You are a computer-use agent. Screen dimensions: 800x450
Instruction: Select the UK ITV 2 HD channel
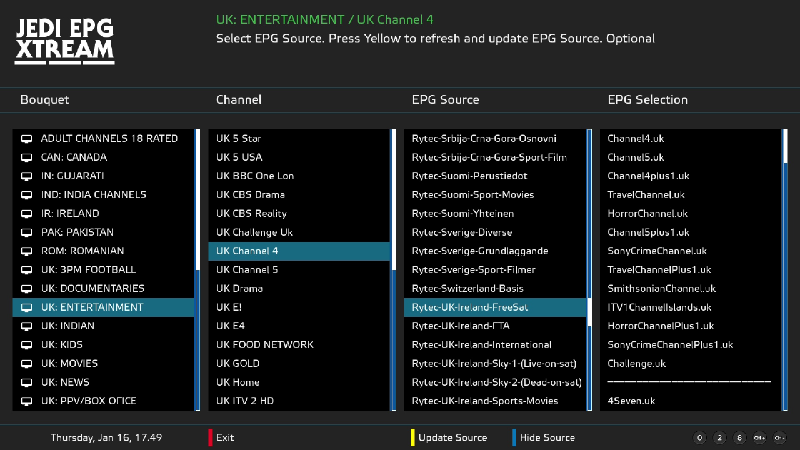tap(299, 401)
